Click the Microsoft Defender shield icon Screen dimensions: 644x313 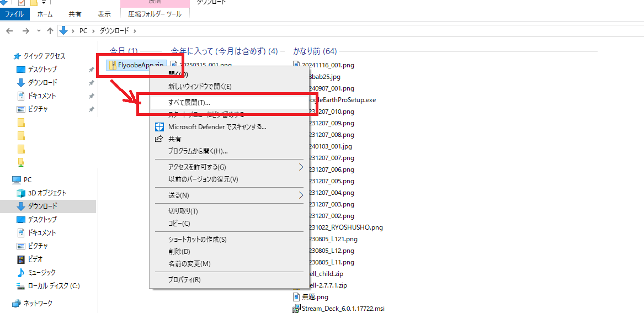pyautogui.click(x=159, y=127)
